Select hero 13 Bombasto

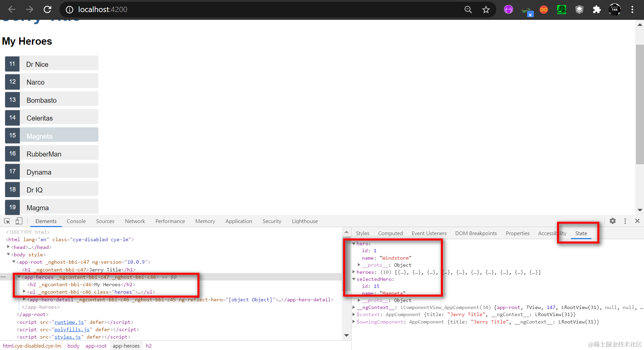point(52,100)
